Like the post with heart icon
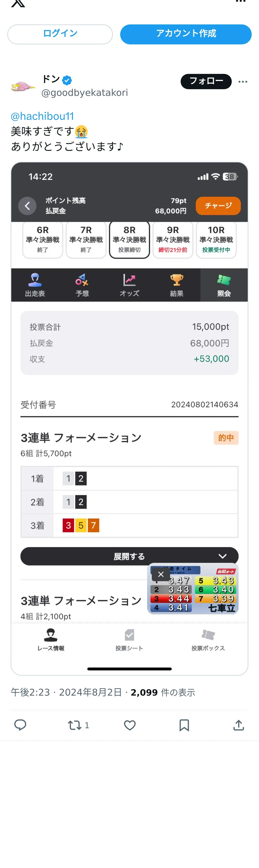The height and width of the screenshot is (868, 259). click(129, 725)
